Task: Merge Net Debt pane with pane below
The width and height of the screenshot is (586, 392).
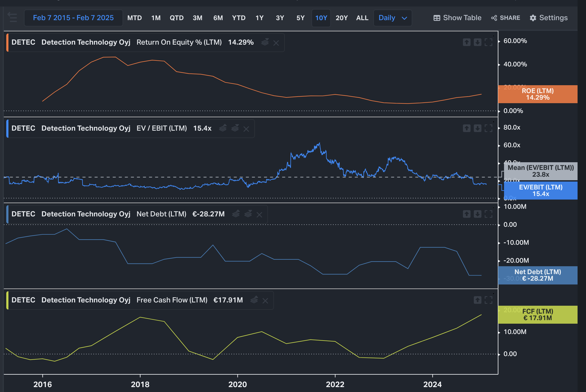Action: pos(248,214)
